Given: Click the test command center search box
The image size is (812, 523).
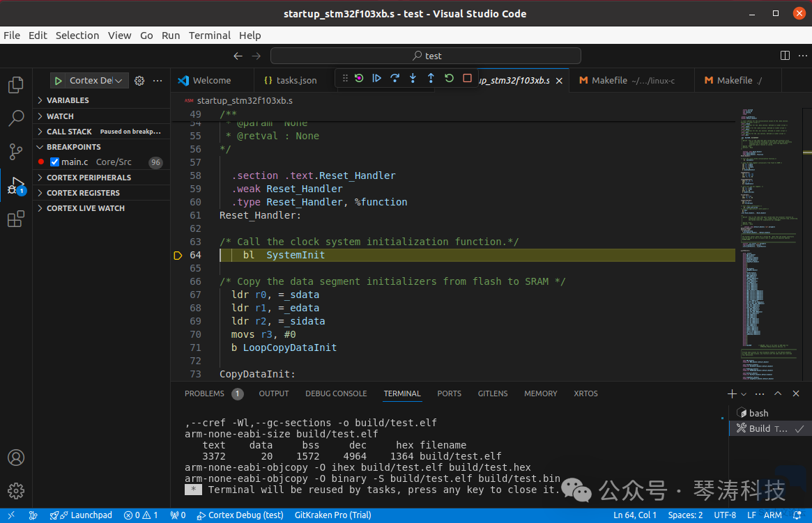Looking at the screenshot, I should coord(426,56).
